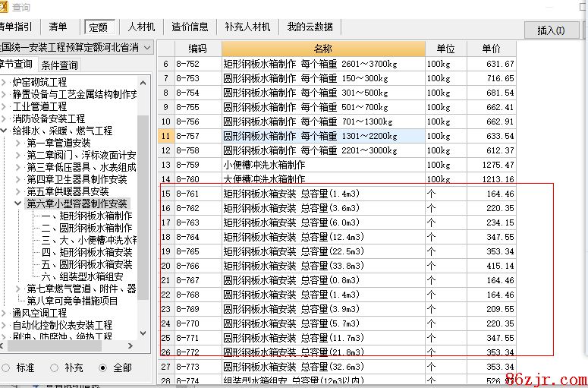Select the 条件查询 tab

59,65
